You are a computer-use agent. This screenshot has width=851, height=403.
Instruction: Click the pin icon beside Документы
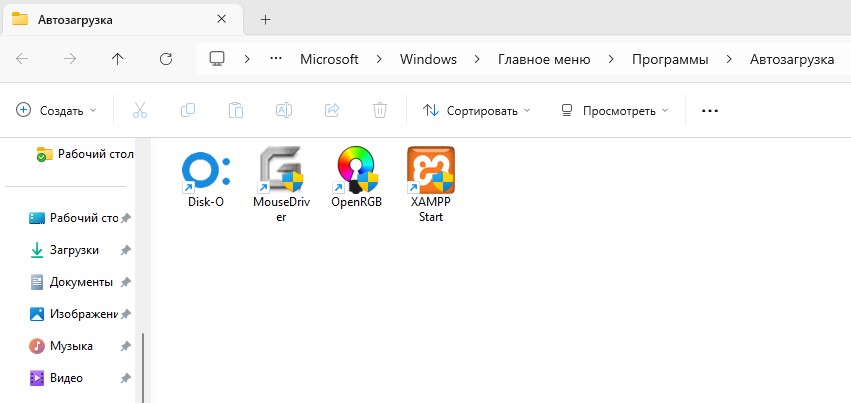coord(125,282)
